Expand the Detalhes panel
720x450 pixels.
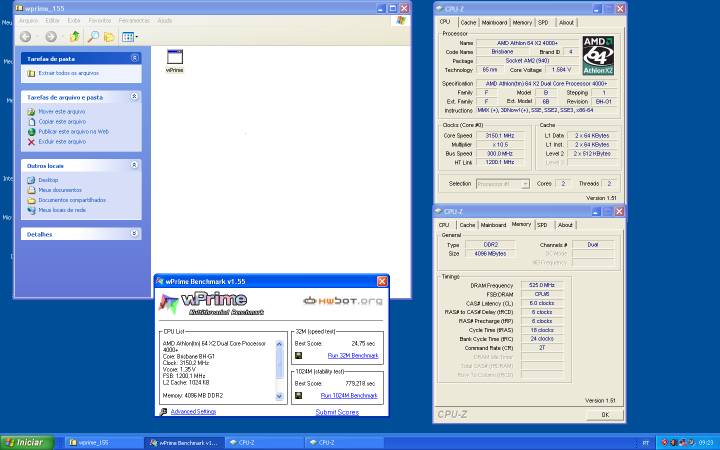coord(134,233)
